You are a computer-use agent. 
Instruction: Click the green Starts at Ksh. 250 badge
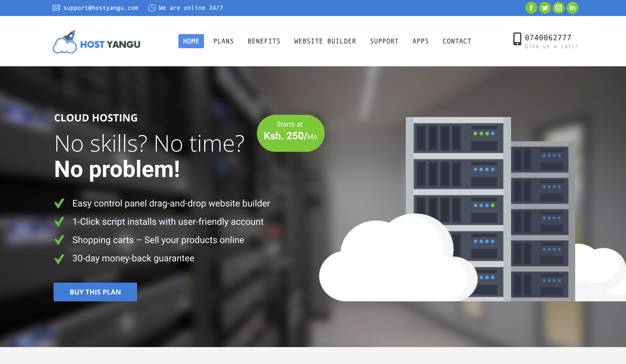tap(290, 133)
